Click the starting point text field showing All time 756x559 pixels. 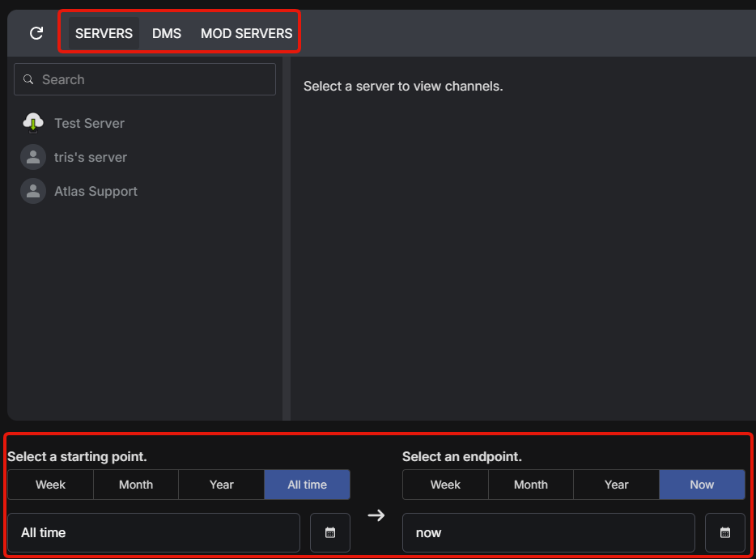coord(154,532)
